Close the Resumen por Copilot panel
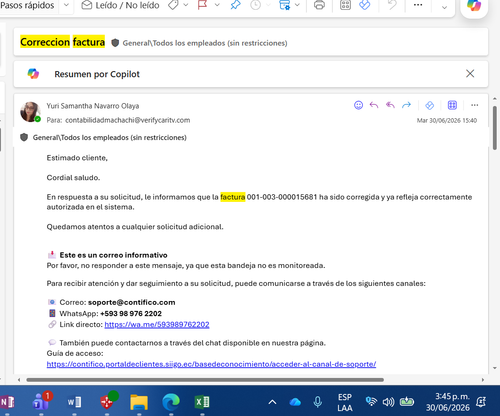This screenshot has width=500, height=416. tap(470, 74)
